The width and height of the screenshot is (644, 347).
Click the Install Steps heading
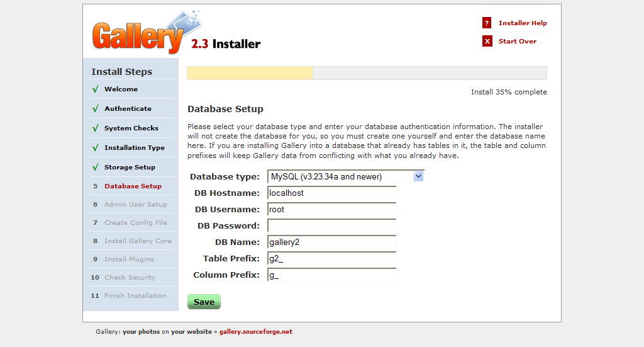coord(121,72)
